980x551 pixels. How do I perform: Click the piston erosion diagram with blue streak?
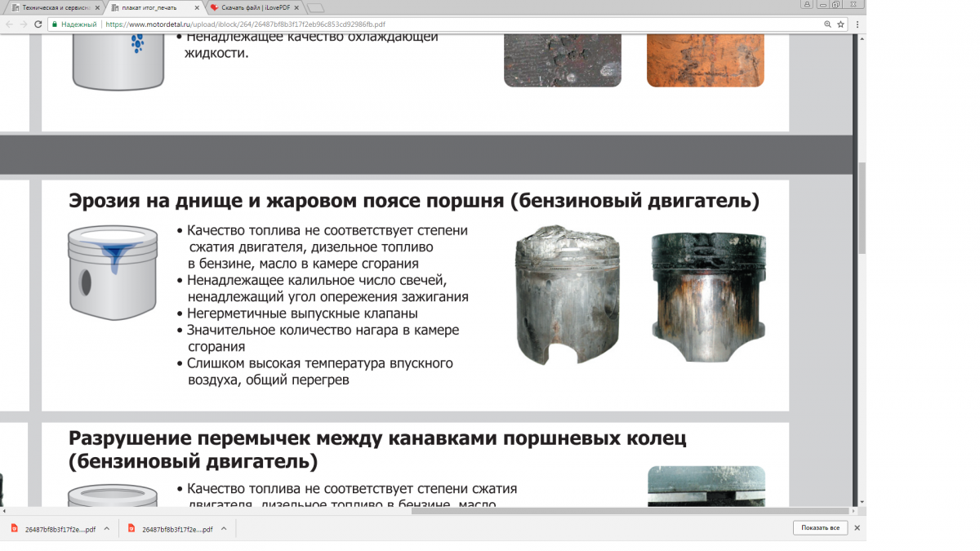113,273
